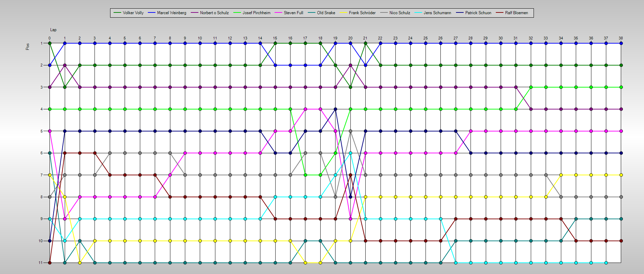This screenshot has width=644, height=274.
Task: Click the Ralf Bloemen legend entry
Action: [512, 13]
